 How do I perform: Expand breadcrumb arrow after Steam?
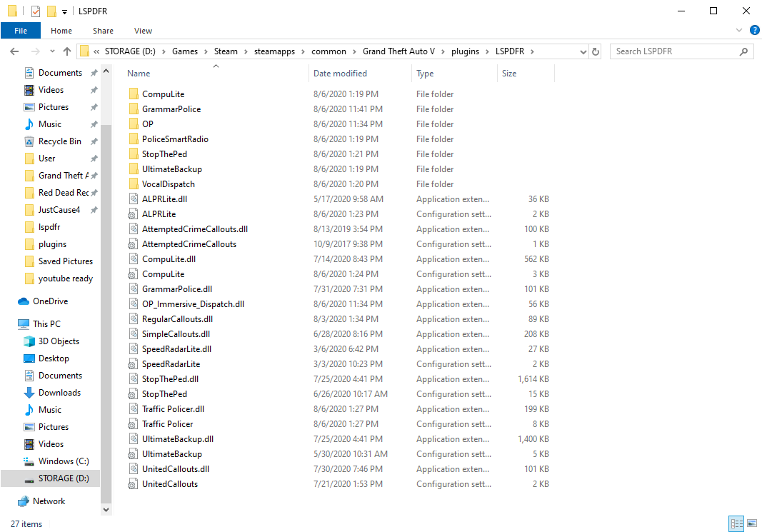(246, 51)
